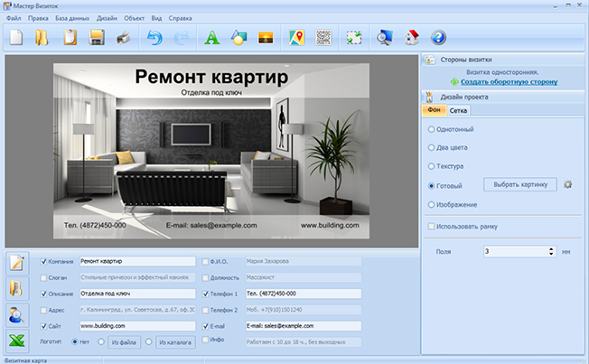Image resolution: width=589 pixels, height=364 pixels.
Task: Select Готовый background option
Action: 431,186
